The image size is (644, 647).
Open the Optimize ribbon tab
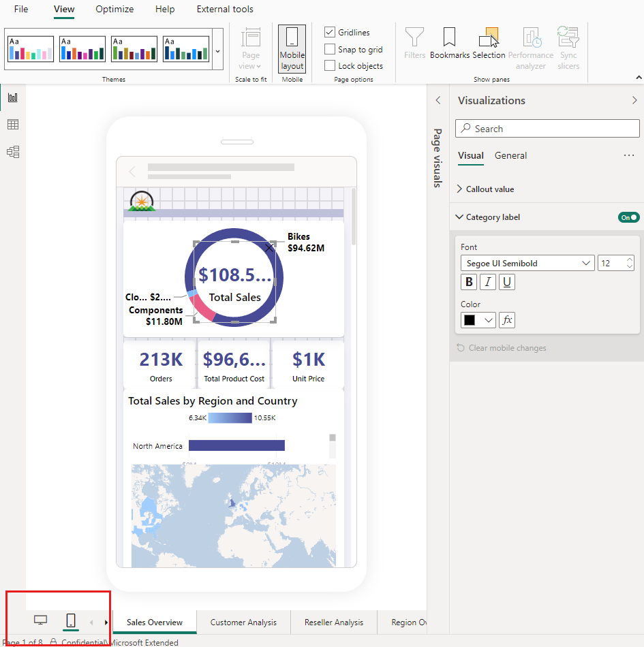[x=114, y=10]
